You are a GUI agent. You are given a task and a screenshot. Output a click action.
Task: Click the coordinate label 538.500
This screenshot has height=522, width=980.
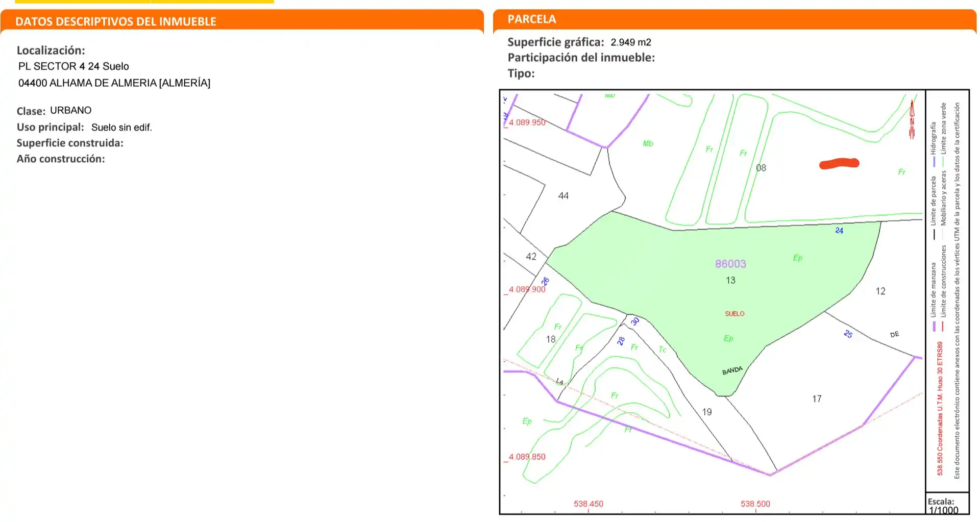coord(755,504)
